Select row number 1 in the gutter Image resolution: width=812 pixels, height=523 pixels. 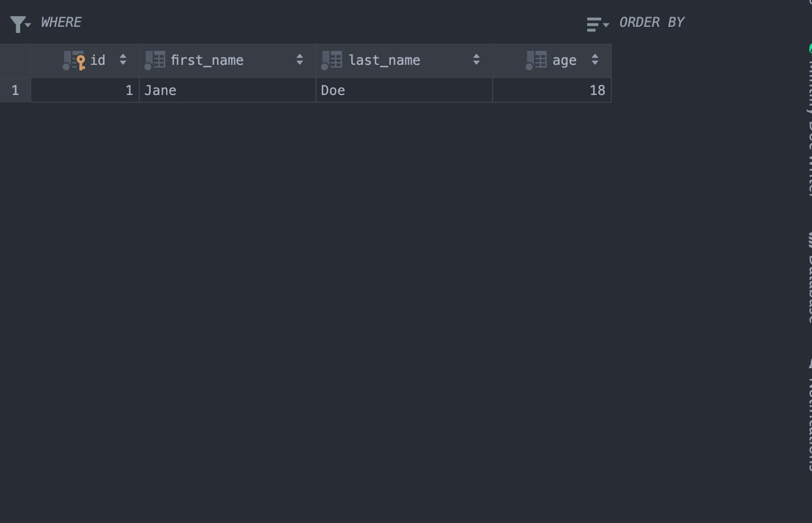tap(15, 91)
